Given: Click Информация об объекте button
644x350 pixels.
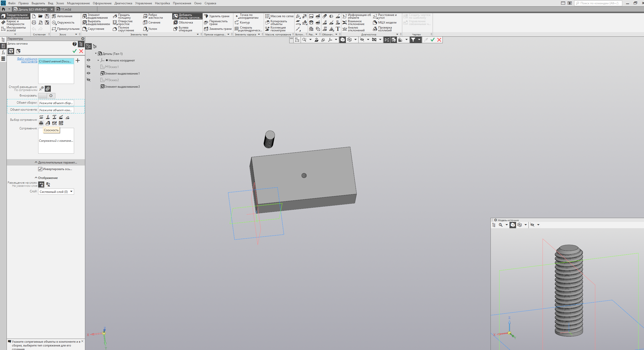Looking at the screenshot, I should click(x=357, y=16).
